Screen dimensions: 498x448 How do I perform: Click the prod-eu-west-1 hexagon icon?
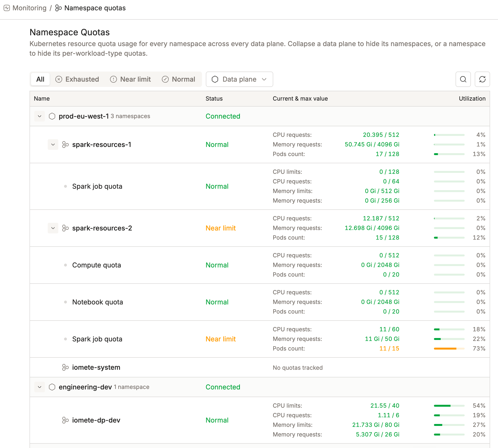click(x=52, y=116)
